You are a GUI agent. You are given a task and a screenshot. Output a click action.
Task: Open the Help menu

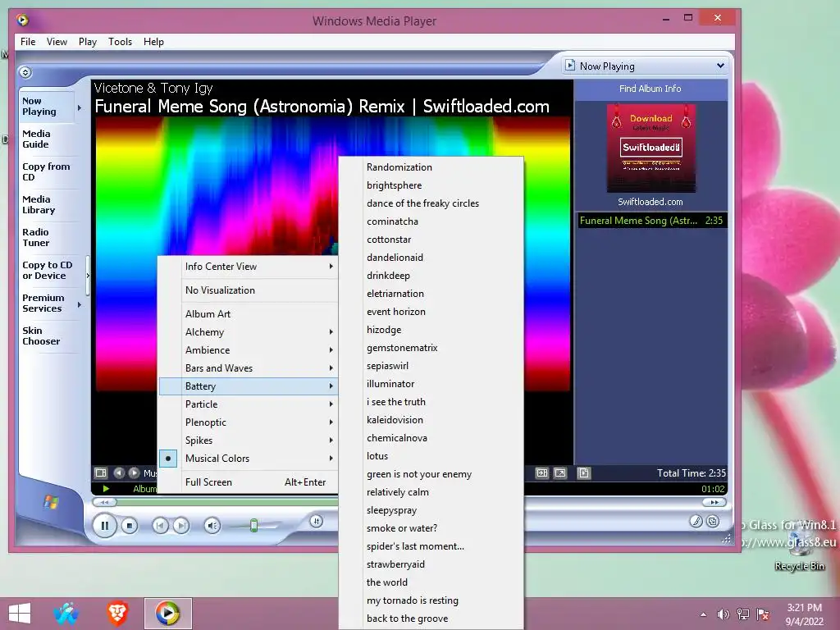pyautogui.click(x=153, y=42)
